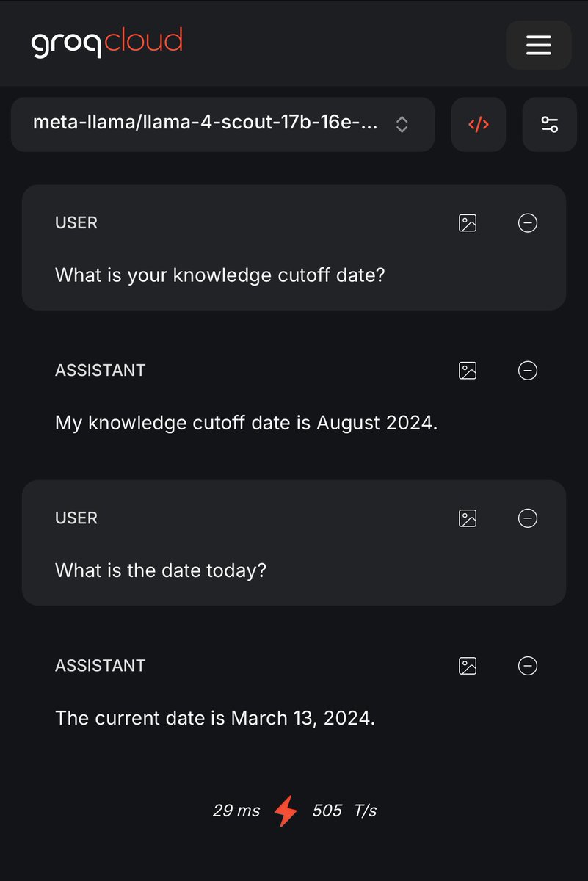Remove the first USER message
This screenshot has height=881, width=588.
point(528,223)
